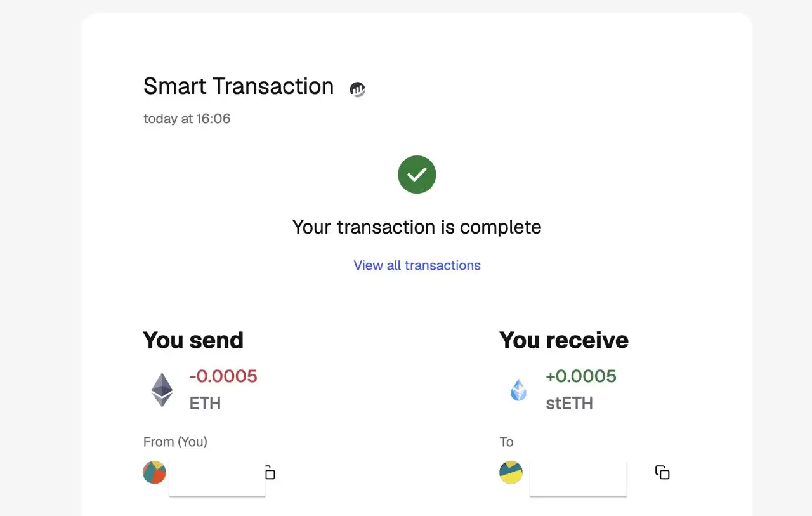The width and height of the screenshot is (812, 516).
Task: Click the Ethereum ETH diamond logo
Action: coord(162,390)
